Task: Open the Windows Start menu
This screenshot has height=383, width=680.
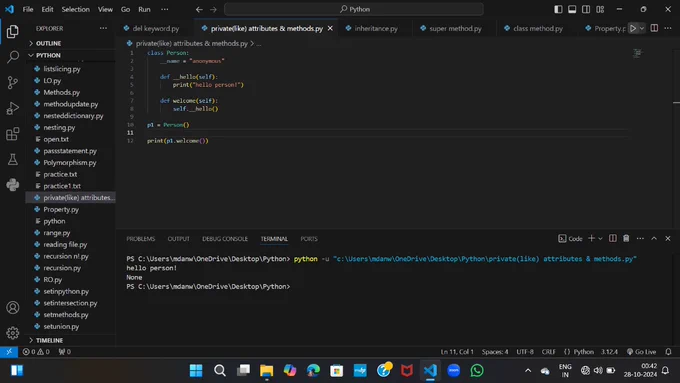Action: tap(196, 370)
